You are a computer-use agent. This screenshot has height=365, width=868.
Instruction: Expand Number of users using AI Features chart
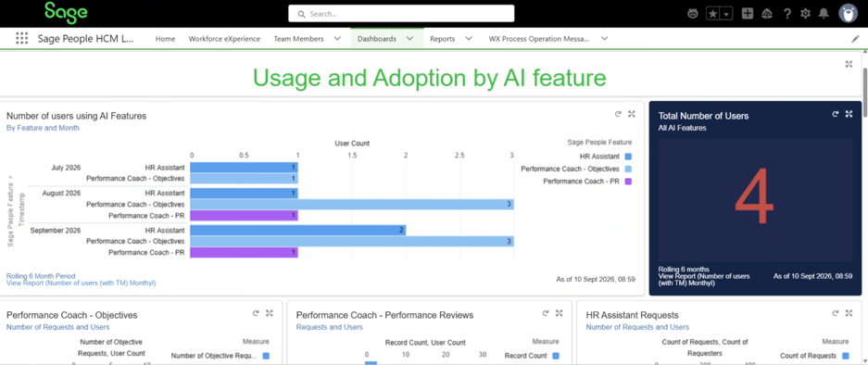tap(632, 114)
